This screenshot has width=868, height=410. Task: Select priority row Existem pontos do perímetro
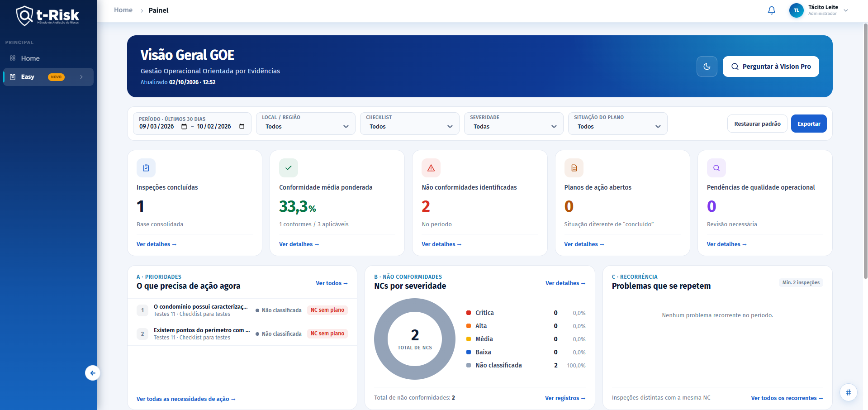[242, 334]
